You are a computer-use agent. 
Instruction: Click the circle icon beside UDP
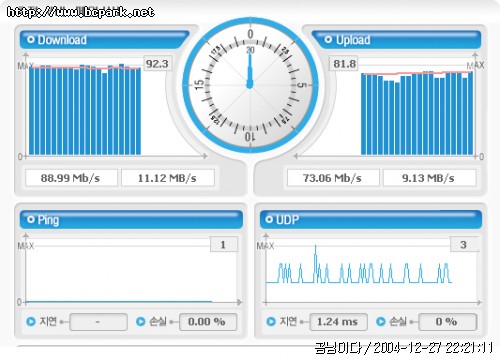(269, 219)
